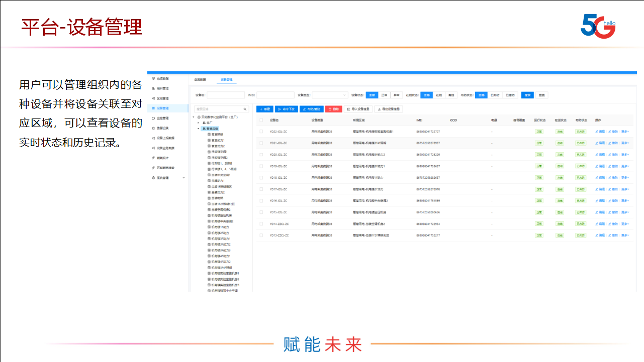Open the 设备类型 dropdown
This screenshot has height=362, width=644.
(x=330, y=95)
